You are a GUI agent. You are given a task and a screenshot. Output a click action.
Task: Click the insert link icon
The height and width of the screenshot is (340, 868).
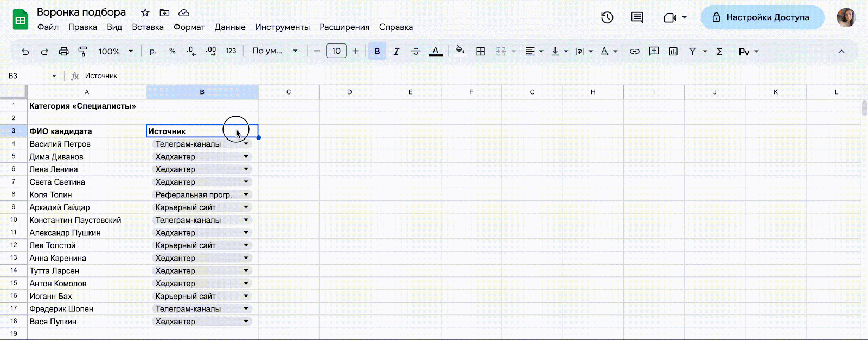(634, 51)
